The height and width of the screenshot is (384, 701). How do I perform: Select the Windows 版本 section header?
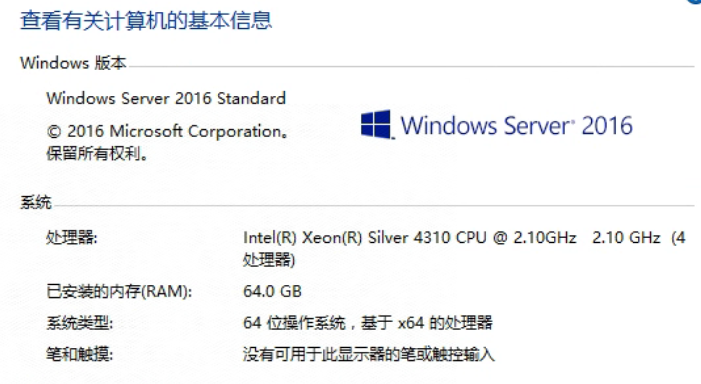coord(73,63)
